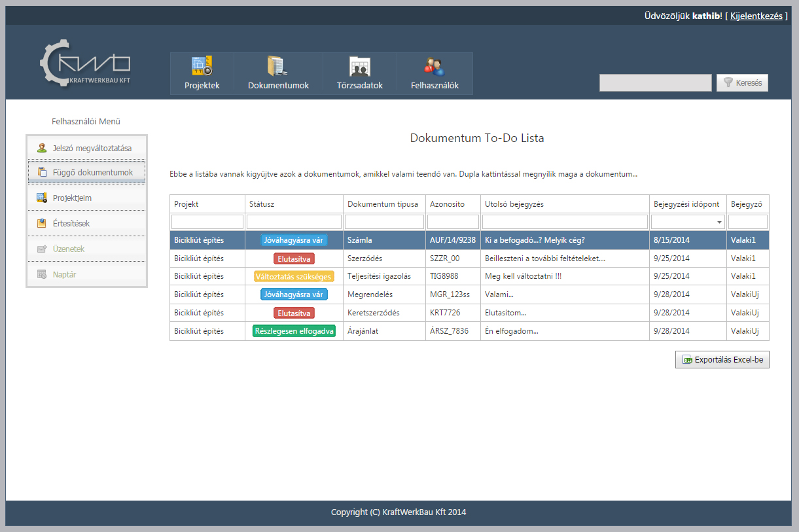Click the Utolsó bejegyzés filter field
The width and height of the screenshot is (799, 532).
[565, 222]
